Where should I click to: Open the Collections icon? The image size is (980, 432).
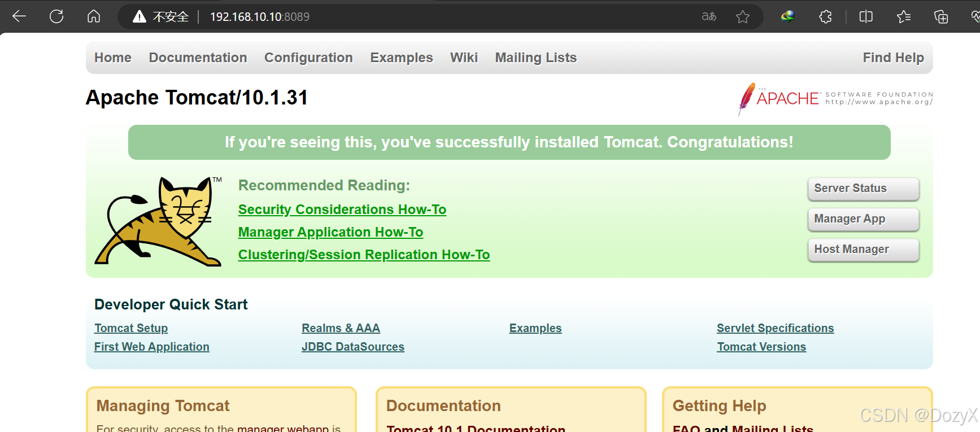click(941, 16)
